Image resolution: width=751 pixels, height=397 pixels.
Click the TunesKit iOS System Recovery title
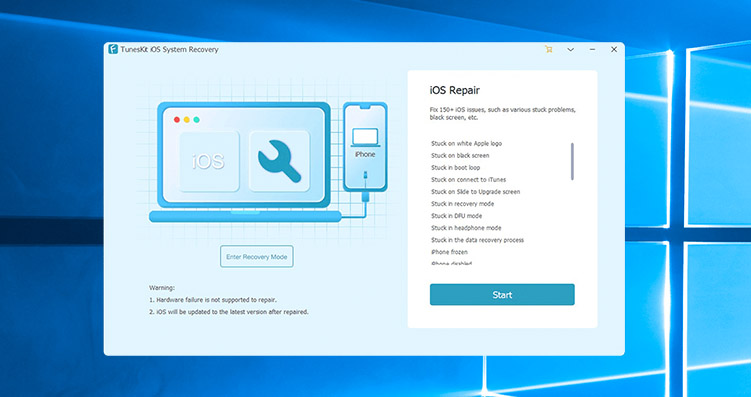(x=169, y=49)
